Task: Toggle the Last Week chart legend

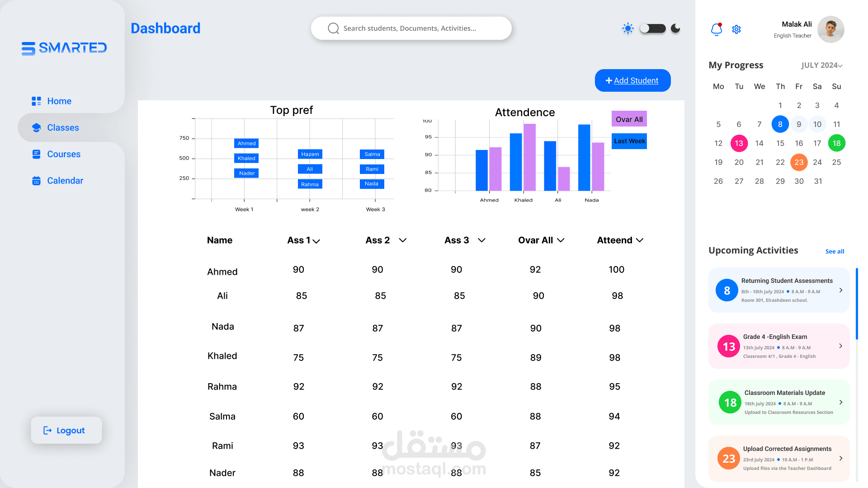Action: (629, 141)
